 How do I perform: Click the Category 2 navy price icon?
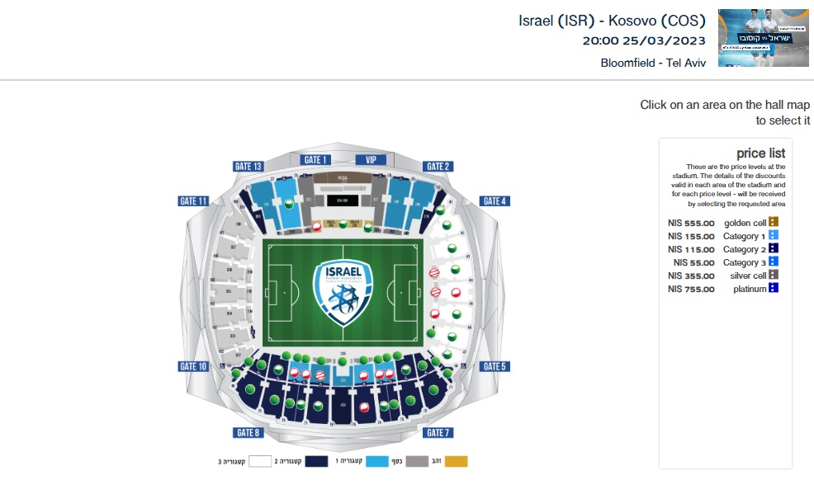point(774,248)
